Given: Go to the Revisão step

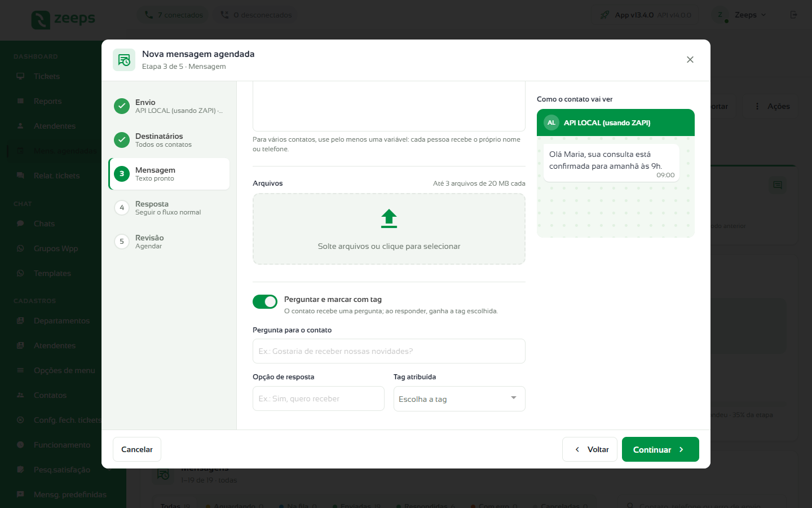Looking at the screenshot, I should pos(169,242).
